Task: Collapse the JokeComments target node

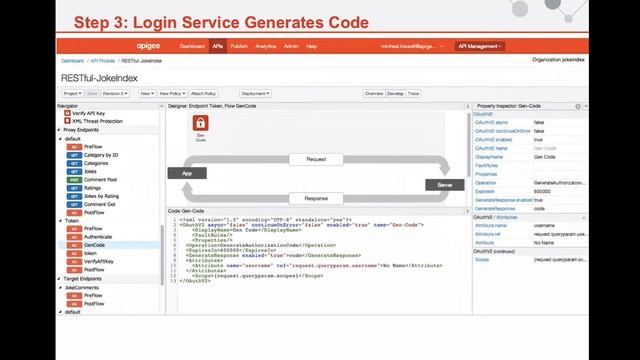Action: point(61,288)
